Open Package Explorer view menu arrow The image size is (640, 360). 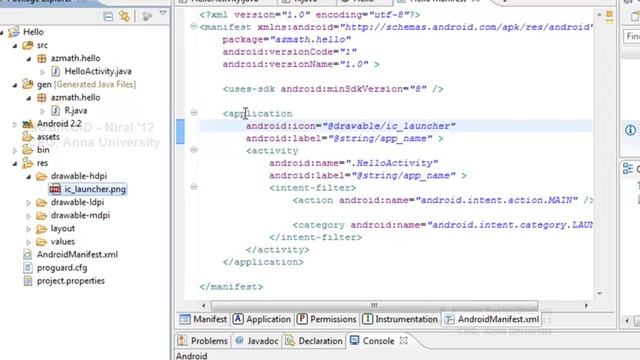[x=163, y=14]
